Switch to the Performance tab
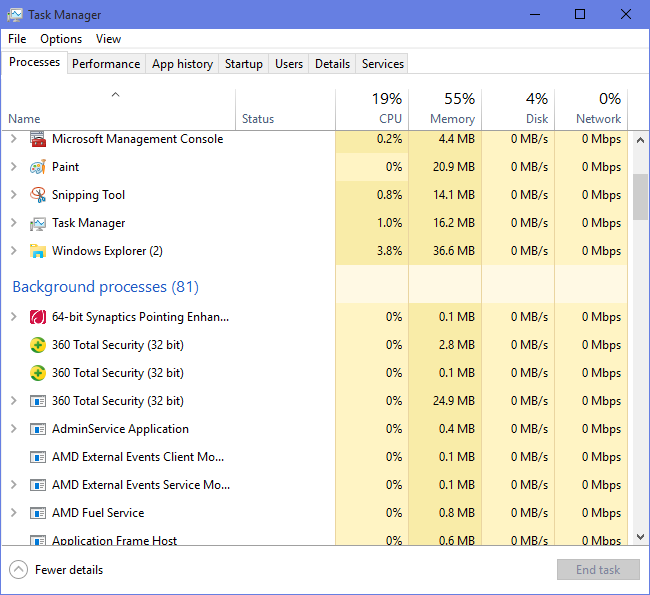 pyautogui.click(x=106, y=64)
